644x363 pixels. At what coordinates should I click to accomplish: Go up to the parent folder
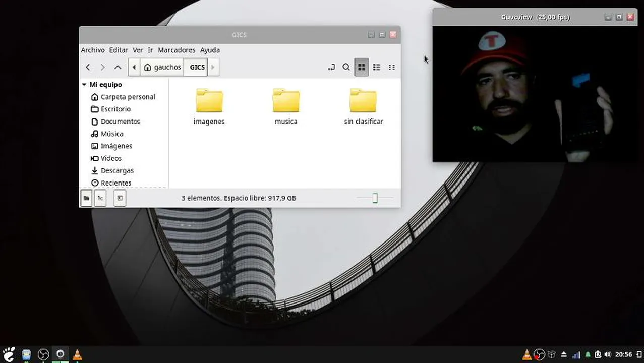(x=118, y=67)
